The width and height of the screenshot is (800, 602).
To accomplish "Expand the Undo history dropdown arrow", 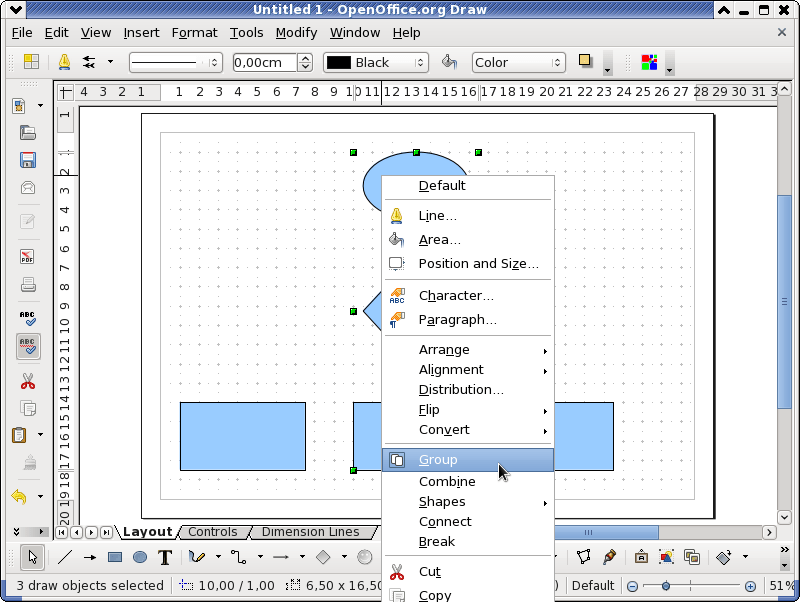I will (x=40, y=496).
